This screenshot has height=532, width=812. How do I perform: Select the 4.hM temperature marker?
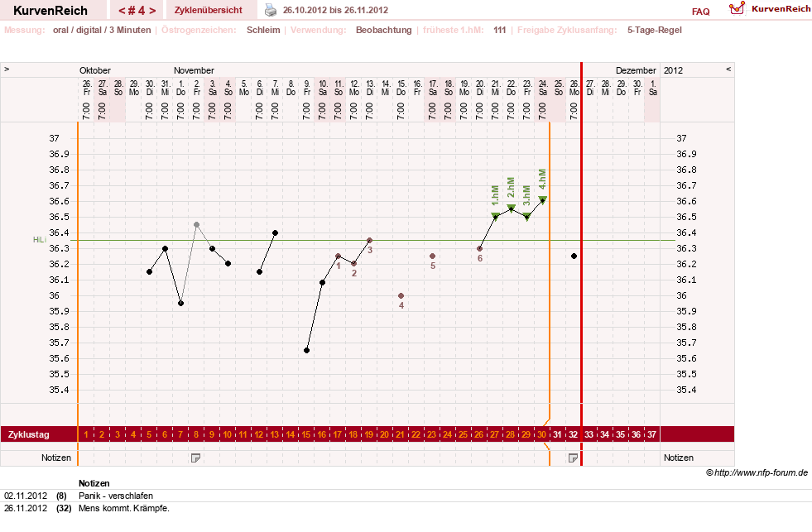[x=543, y=199]
